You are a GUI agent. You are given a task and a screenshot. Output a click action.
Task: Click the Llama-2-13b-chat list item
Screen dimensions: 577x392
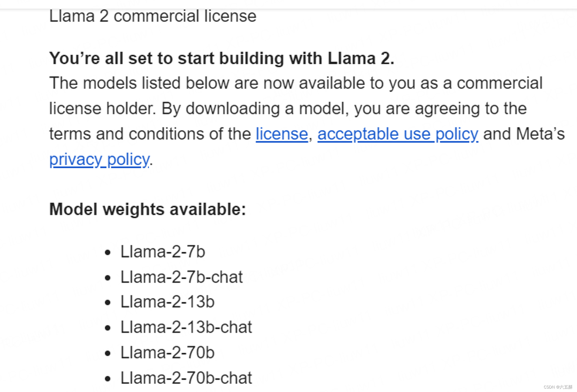(x=186, y=327)
